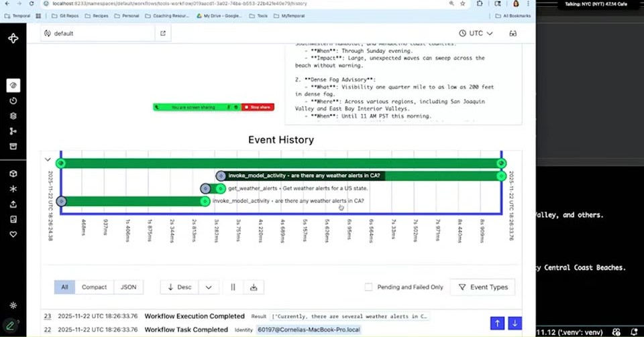Enable the Pending and Failed Only checkbox
The width and height of the screenshot is (644, 337).
coord(368,287)
